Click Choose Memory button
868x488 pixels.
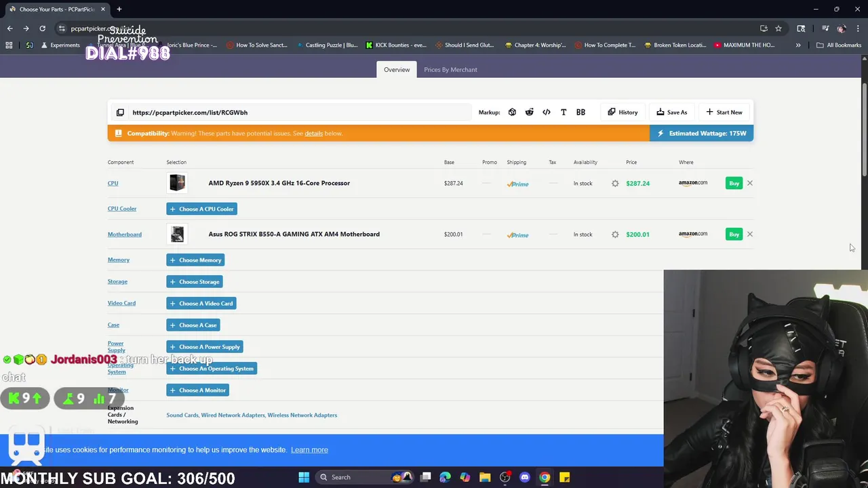pyautogui.click(x=195, y=260)
